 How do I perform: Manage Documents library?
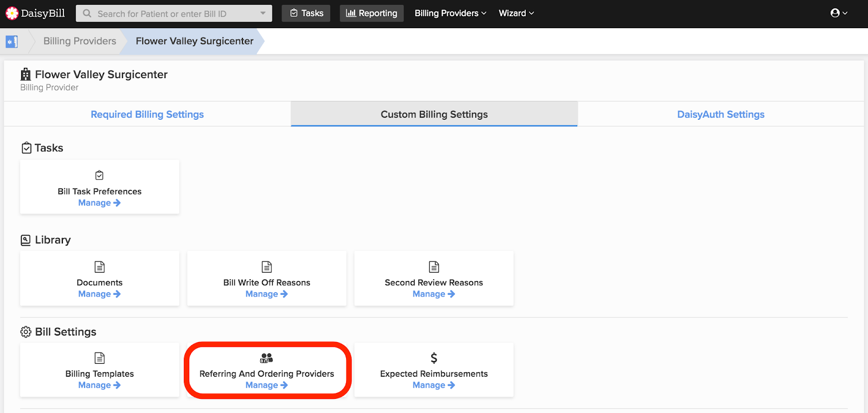(x=100, y=294)
